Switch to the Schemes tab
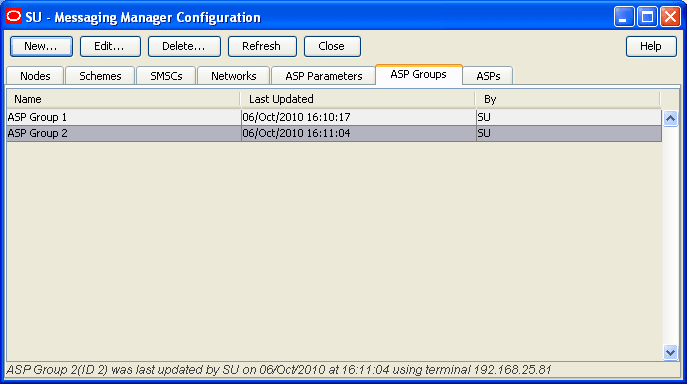687x384 pixels. pos(100,76)
